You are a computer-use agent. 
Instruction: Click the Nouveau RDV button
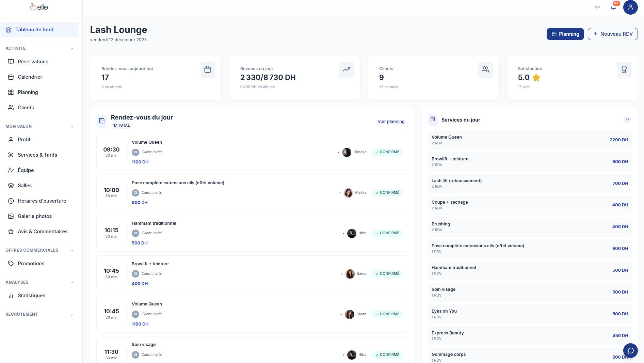point(612,34)
